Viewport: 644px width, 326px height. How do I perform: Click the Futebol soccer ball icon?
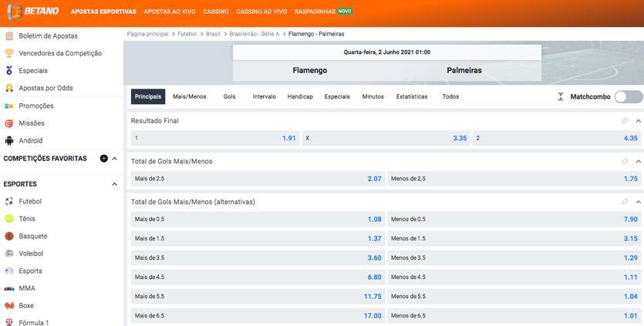(x=9, y=201)
